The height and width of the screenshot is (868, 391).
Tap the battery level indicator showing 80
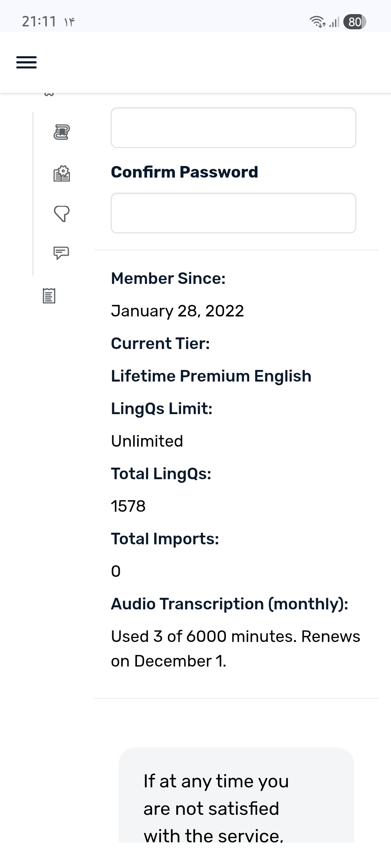pyautogui.click(x=354, y=22)
